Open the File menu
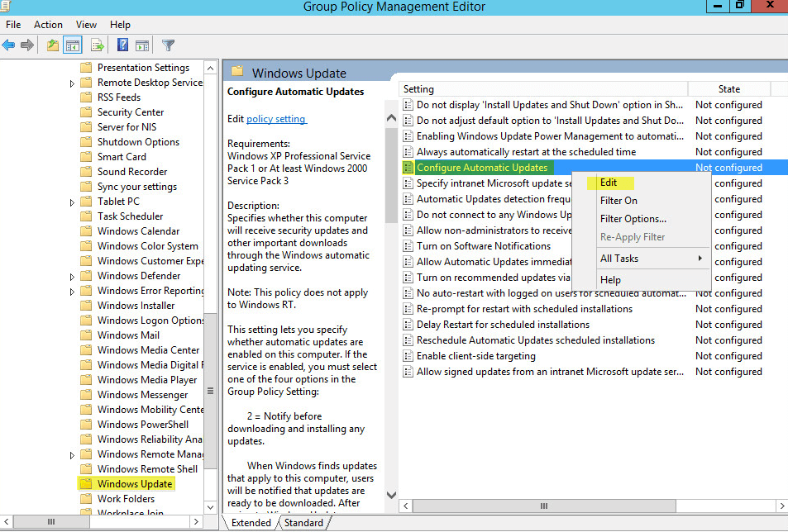The height and width of the screenshot is (532, 788). click(x=13, y=25)
